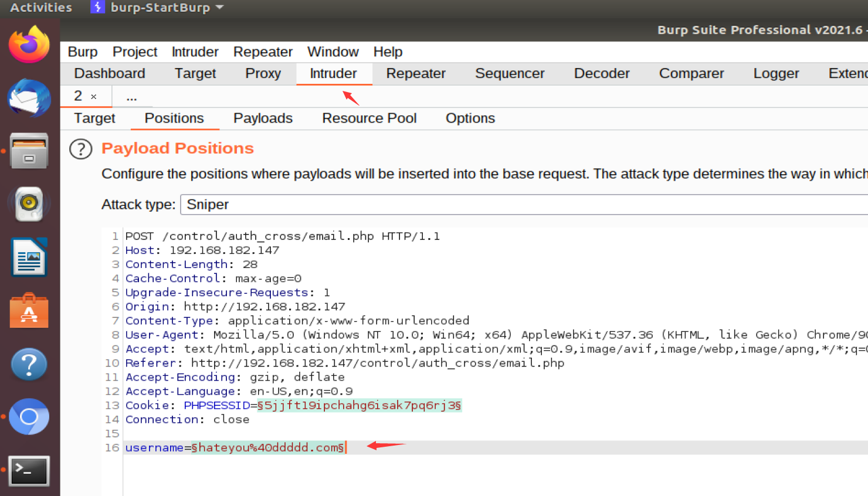
Task: Click the Burp Suite Professional title bar
Action: (464, 30)
